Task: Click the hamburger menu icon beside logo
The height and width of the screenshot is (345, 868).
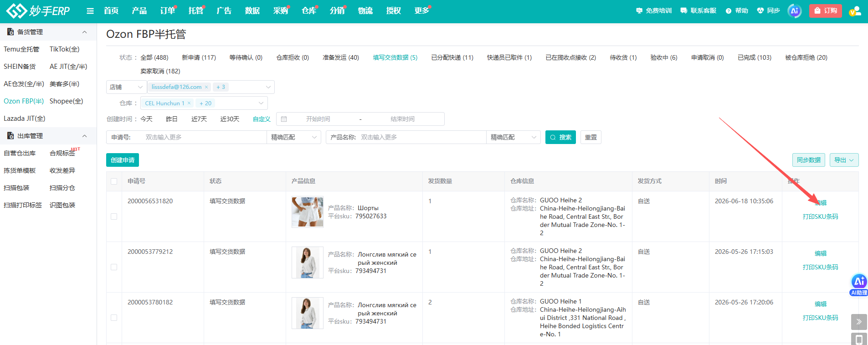Action: [90, 11]
